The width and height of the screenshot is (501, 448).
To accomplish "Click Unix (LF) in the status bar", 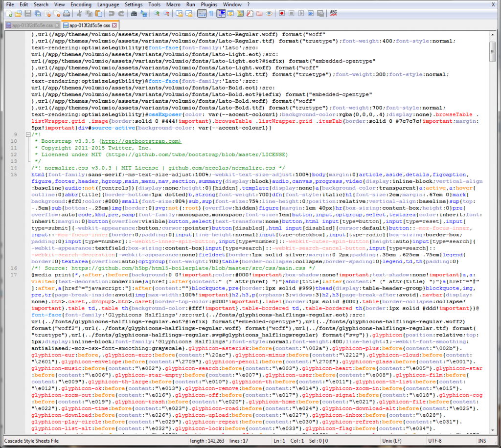I will coord(392,441).
